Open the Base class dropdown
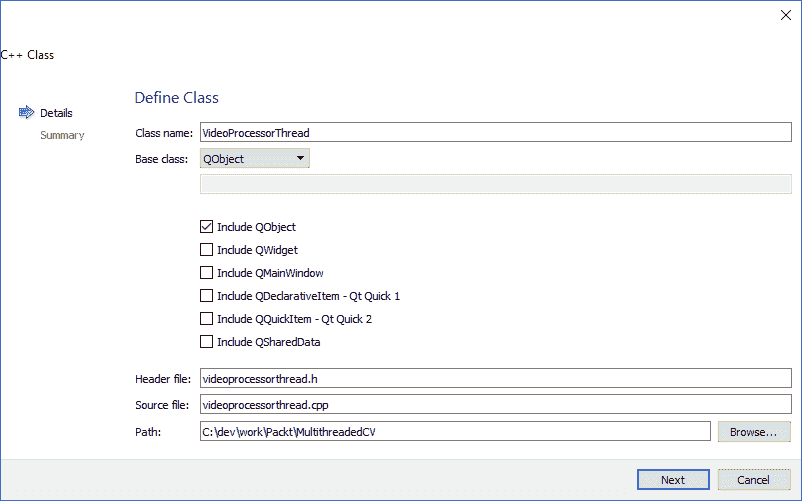The image size is (802, 501). [254, 158]
